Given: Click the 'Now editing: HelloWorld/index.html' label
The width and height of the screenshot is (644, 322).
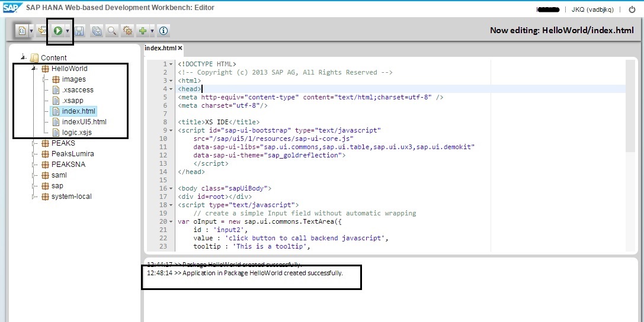Looking at the screenshot, I should [x=562, y=30].
